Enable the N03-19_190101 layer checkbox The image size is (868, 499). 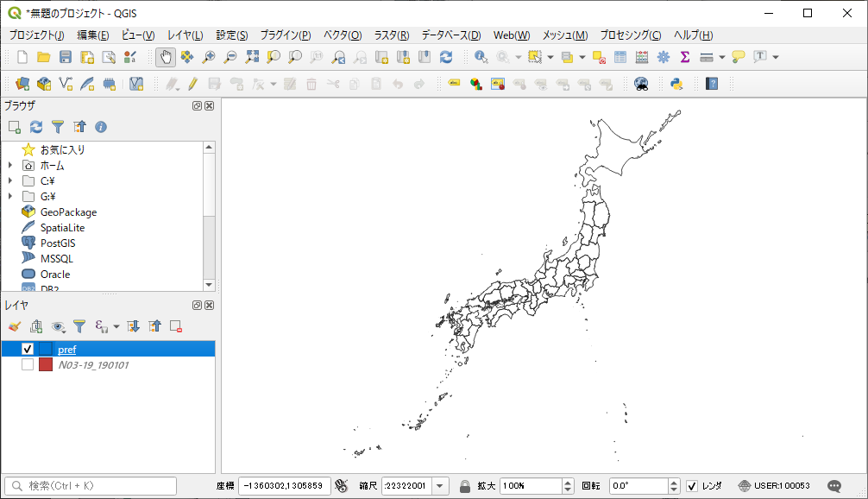coord(28,364)
